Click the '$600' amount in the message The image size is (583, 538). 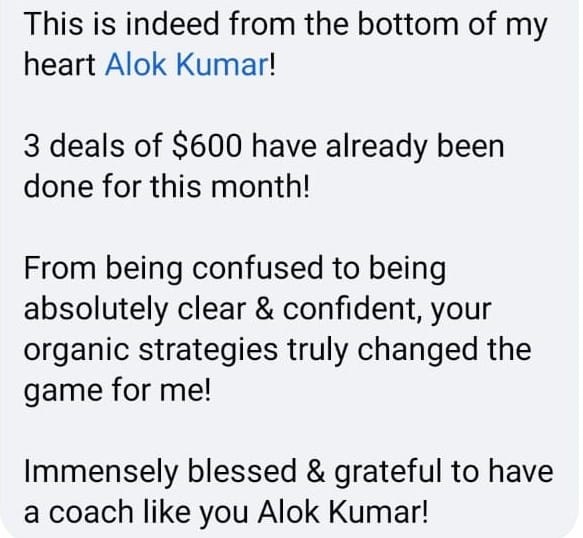click(x=206, y=146)
